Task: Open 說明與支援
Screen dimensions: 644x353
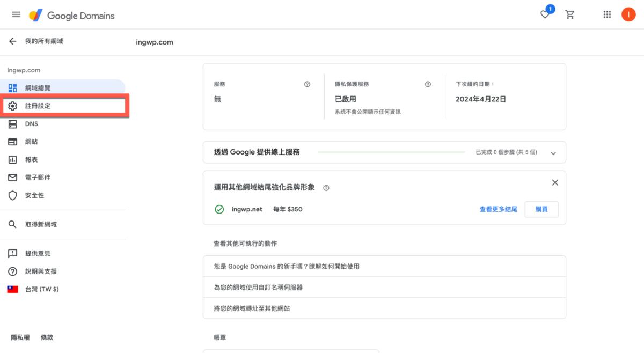Action: [x=62, y=271]
